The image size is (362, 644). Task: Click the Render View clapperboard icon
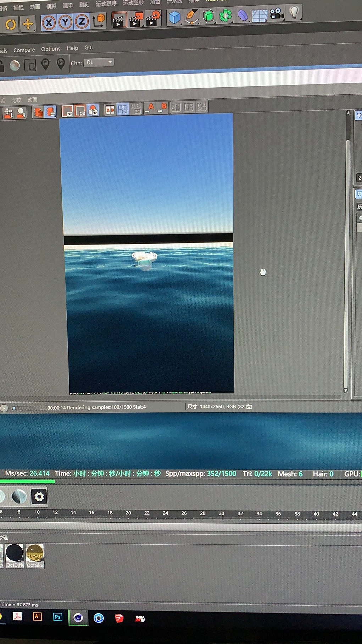tap(119, 20)
